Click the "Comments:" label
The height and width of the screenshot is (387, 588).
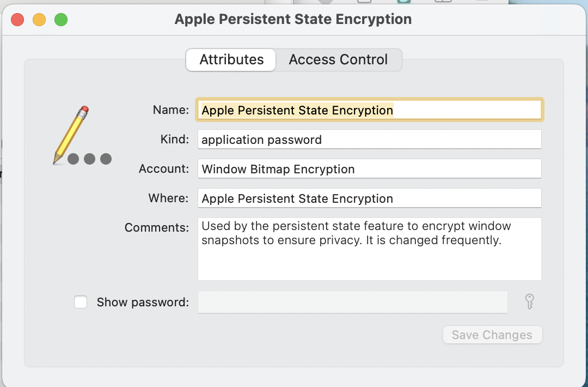(157, 227)
